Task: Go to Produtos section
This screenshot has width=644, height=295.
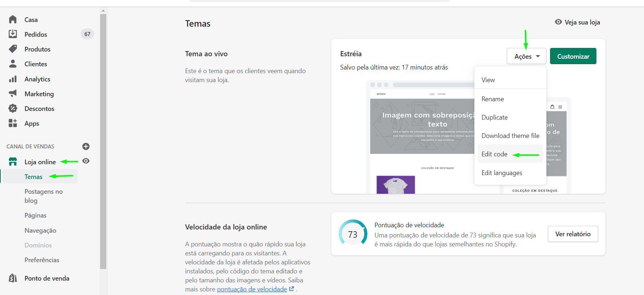Action: pyautogui.click(x=37, y=49)
